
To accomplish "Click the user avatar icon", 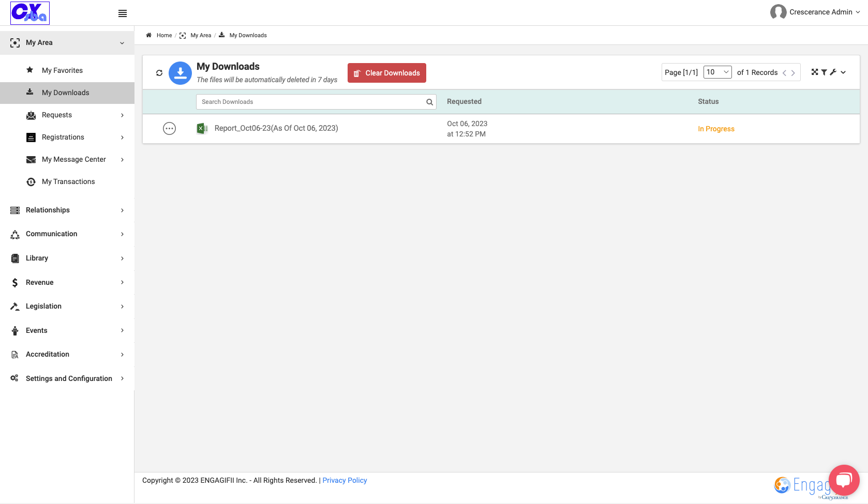I will (x=778, y=12).
